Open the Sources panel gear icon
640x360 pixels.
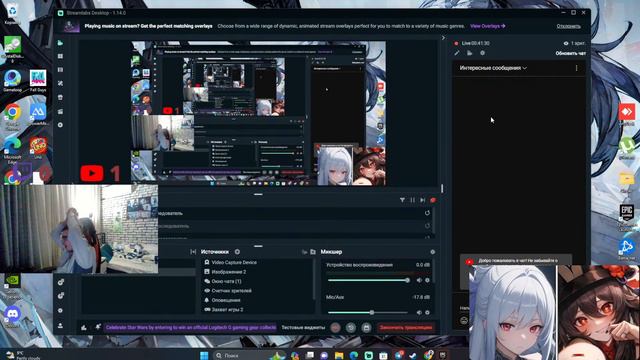pyautogui.click(x=237, y=252)
